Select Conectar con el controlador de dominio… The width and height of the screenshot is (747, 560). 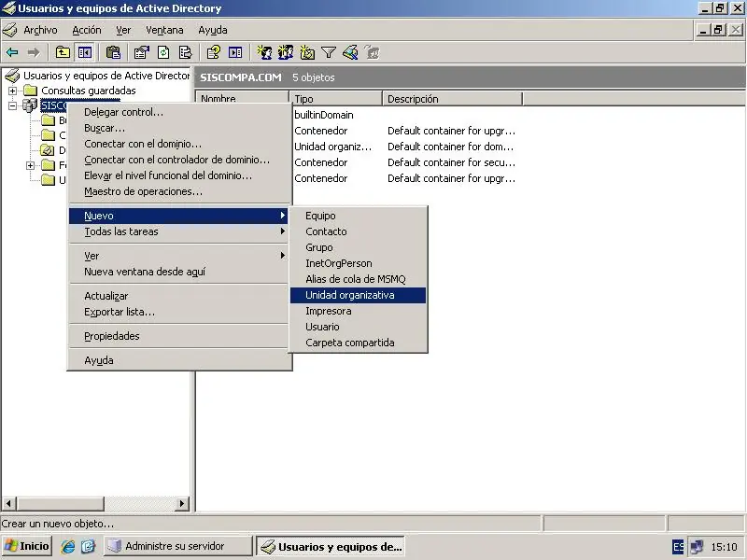tap(178, 160)
